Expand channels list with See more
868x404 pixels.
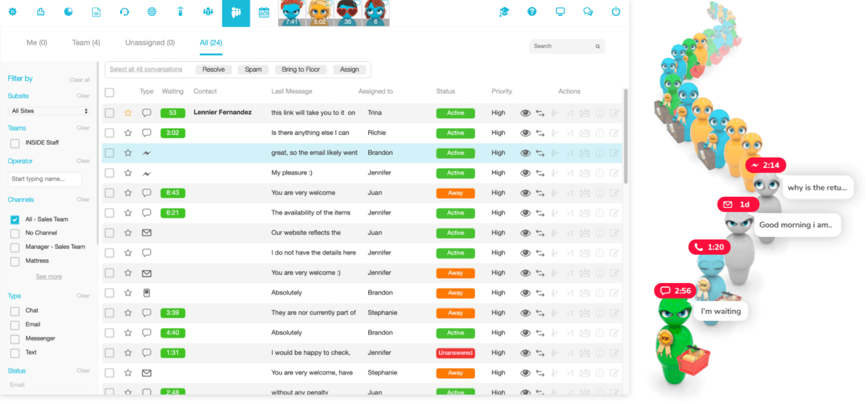(49, 276)
